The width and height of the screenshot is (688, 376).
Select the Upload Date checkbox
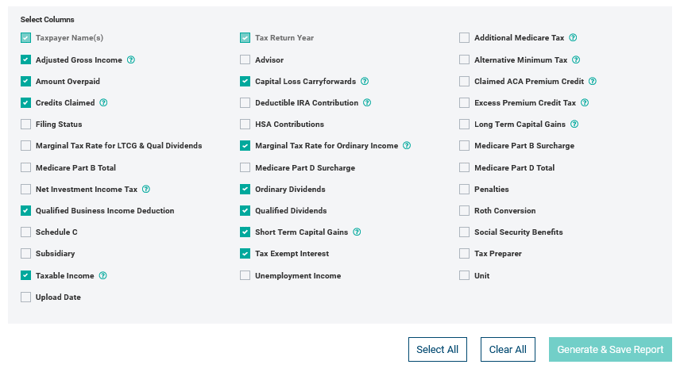pyautogui.click(x=26, y=297)
